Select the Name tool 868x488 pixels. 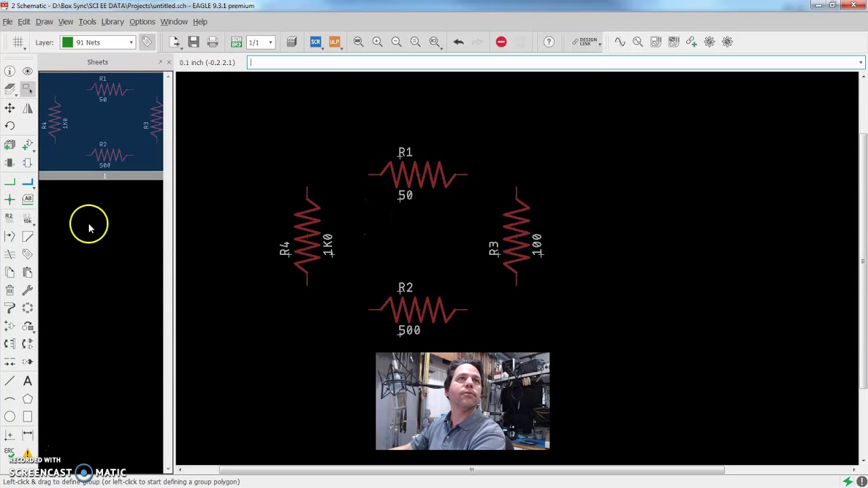point(9,218)
